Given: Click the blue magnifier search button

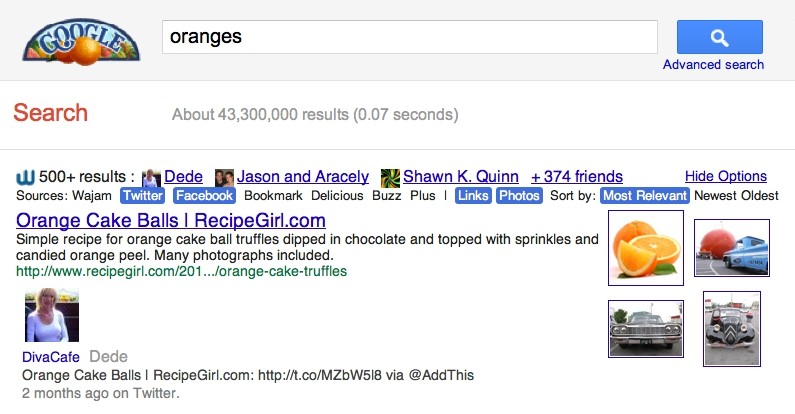Looking at the screenshot, I should coord(719,37).
